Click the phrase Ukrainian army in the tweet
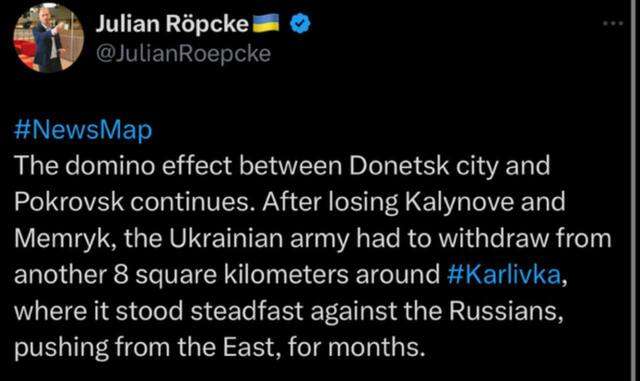The height and width of the screenshot is (381, 640). pyautogui.click(x=259, y=239)
